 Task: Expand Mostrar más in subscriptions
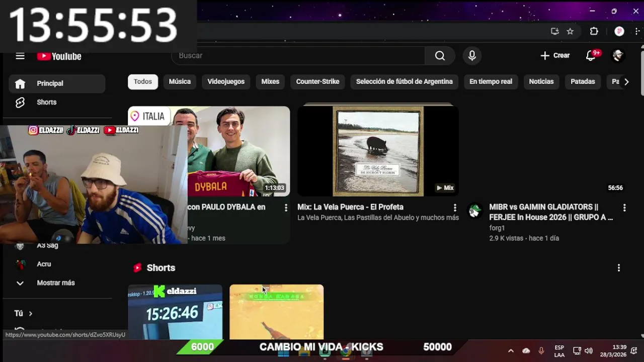[57, 283]
